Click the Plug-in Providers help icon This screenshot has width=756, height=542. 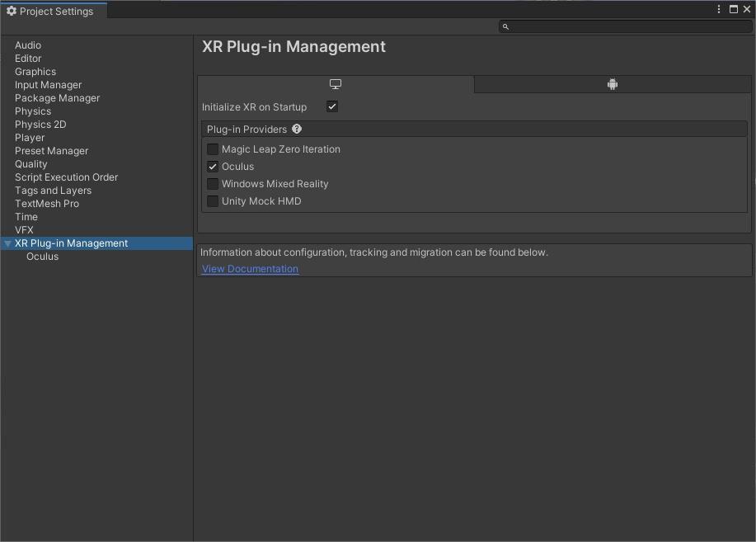[x=297, y=129]
